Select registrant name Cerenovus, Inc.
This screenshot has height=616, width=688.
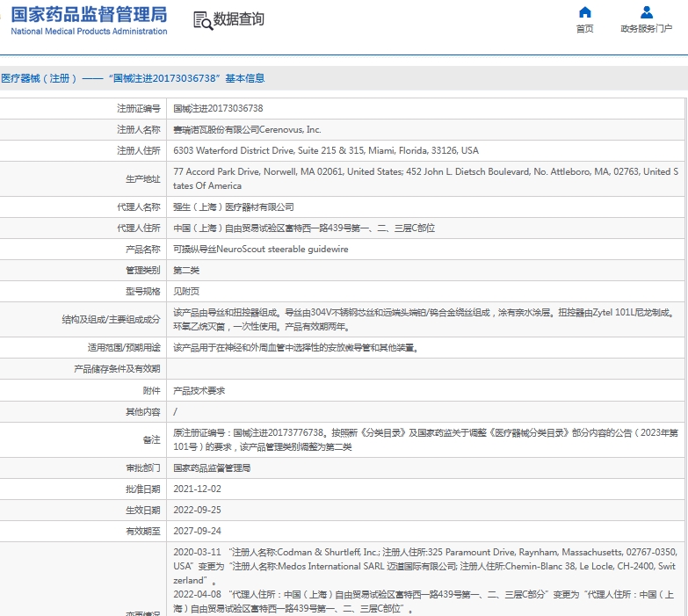[x=247, y=129]
